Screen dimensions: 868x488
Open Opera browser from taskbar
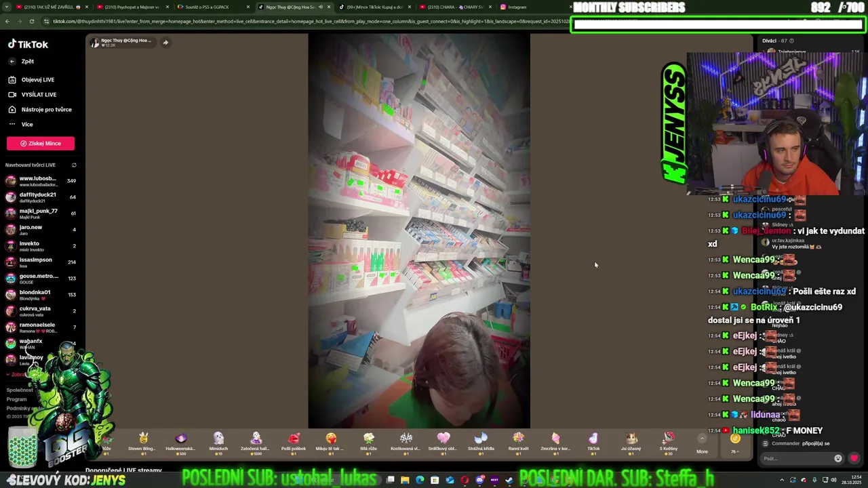pyautogui.click(x=465, y=480)
